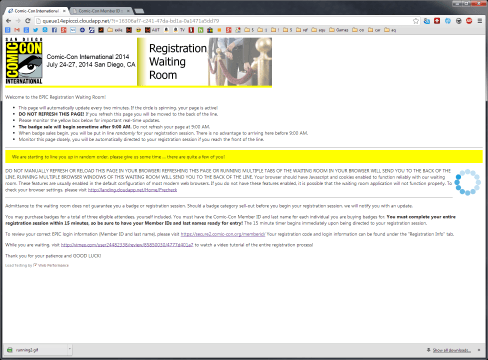Open the 'Games' bookmarks folder
The height and width of the screenshot is (360, 488).
pos(339,30)
